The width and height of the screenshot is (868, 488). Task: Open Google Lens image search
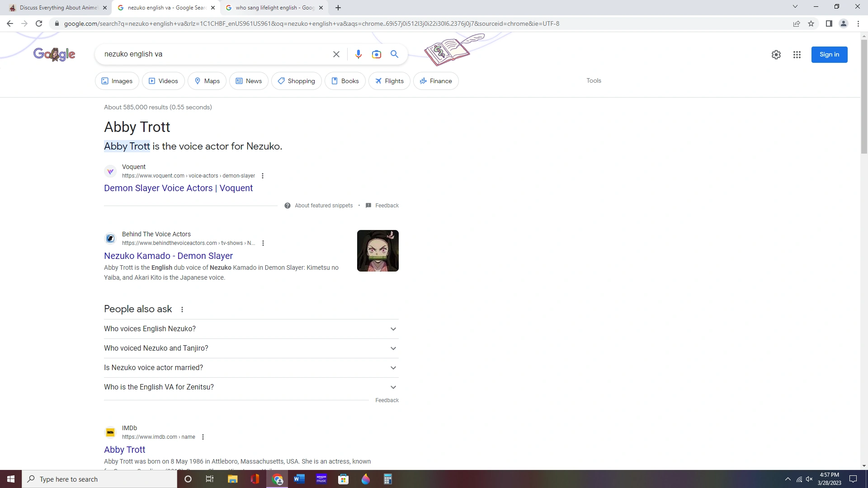click(x=376, y=54)
